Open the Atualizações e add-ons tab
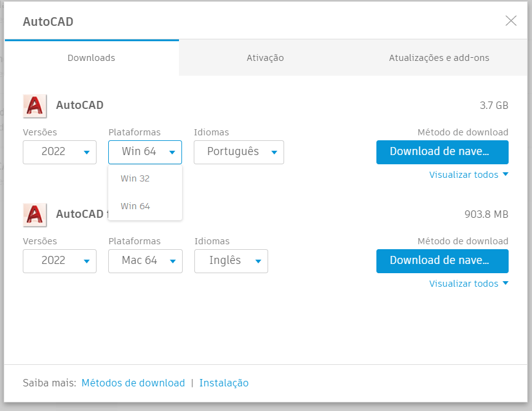This screenshot has height=411, width=532. tap(438, 57)
